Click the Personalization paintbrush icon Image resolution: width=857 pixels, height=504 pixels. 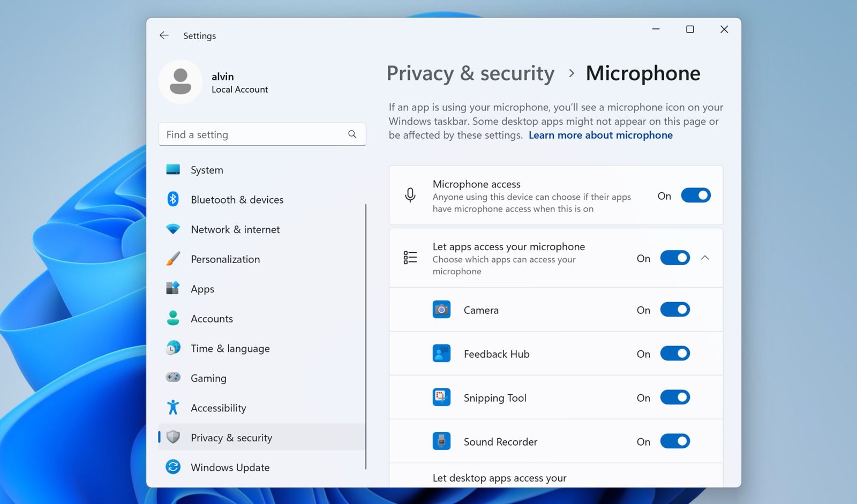pyautogui.click(x=173, y=259)
